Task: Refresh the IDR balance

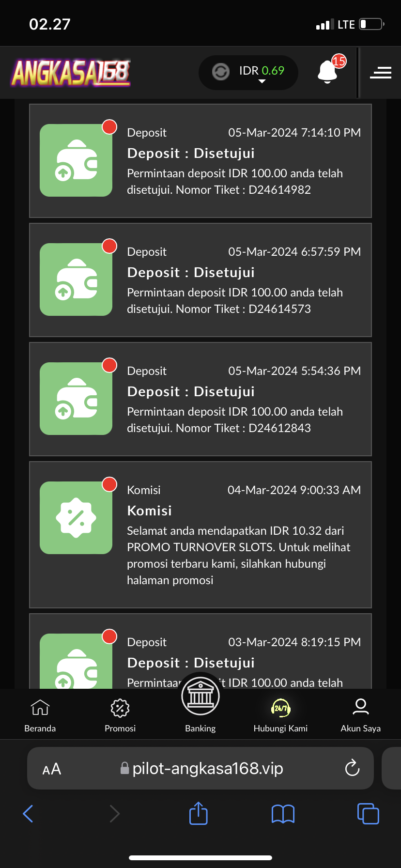Action: tap(221, 72)
